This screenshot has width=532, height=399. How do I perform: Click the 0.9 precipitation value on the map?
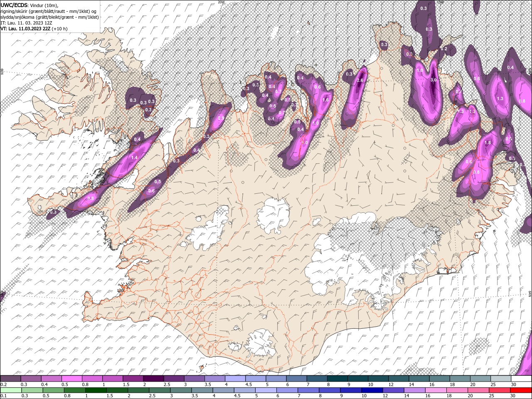[x=221, y=118]
